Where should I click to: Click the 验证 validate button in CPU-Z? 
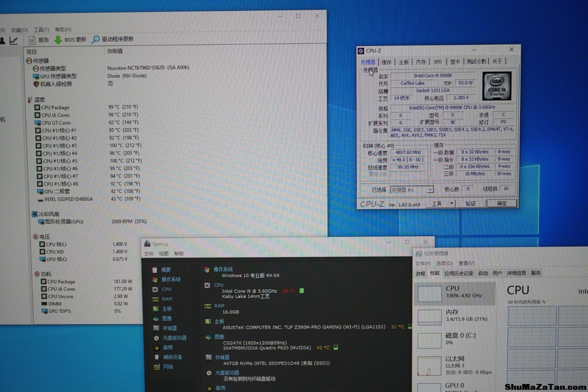pos(470,203)
